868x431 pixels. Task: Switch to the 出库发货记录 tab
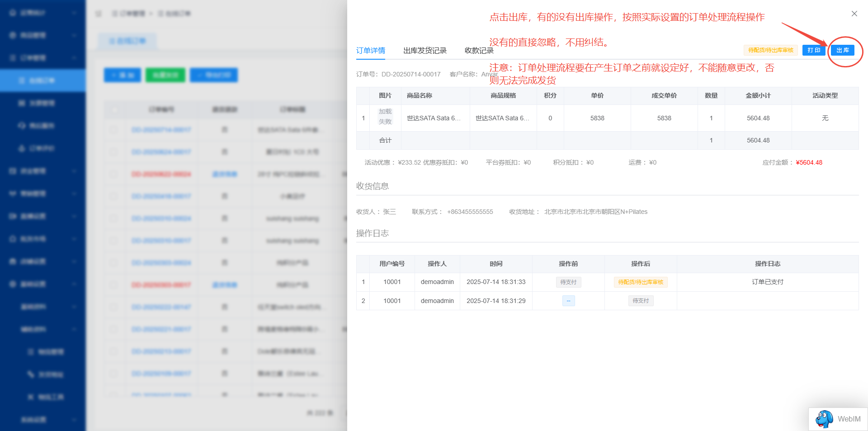pos(425,51)
